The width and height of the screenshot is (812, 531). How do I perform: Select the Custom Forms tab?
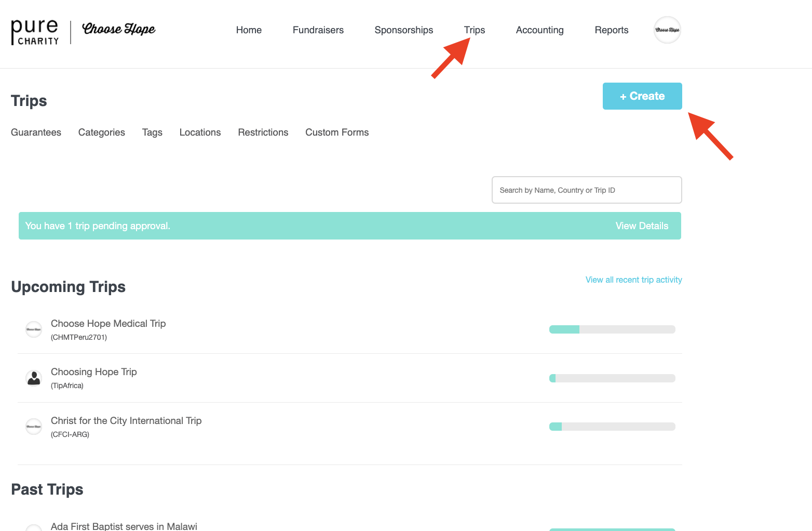pos(337,132)
